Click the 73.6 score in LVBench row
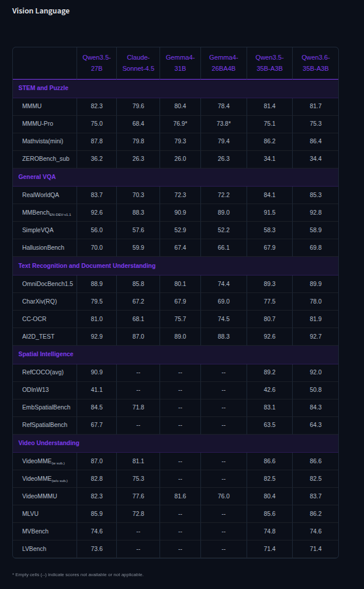 [96, 549]
